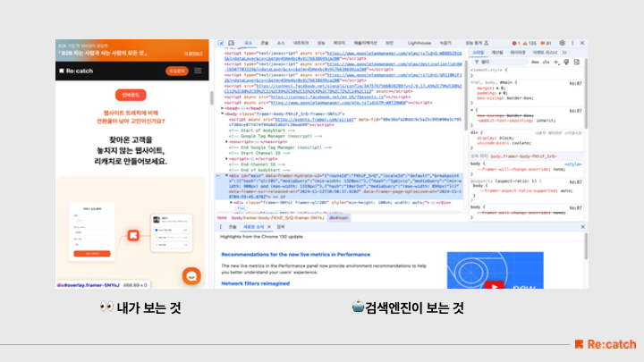
Task: Click the orange 인바운드 pill button
Action: (x=131, y=96)
